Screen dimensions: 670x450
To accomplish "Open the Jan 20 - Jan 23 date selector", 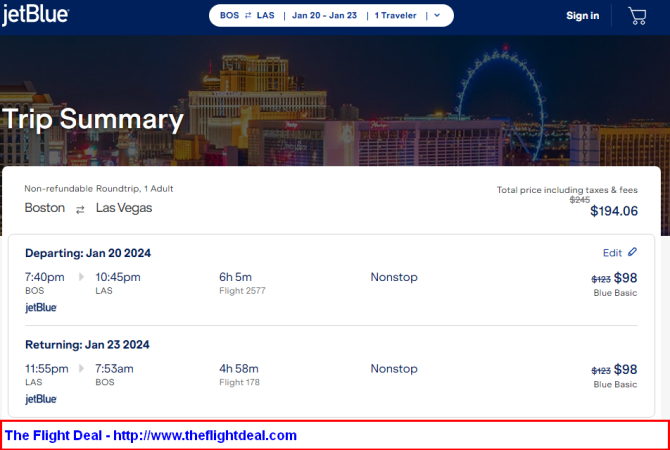I will pyautogui.click(x=324, y=15).
